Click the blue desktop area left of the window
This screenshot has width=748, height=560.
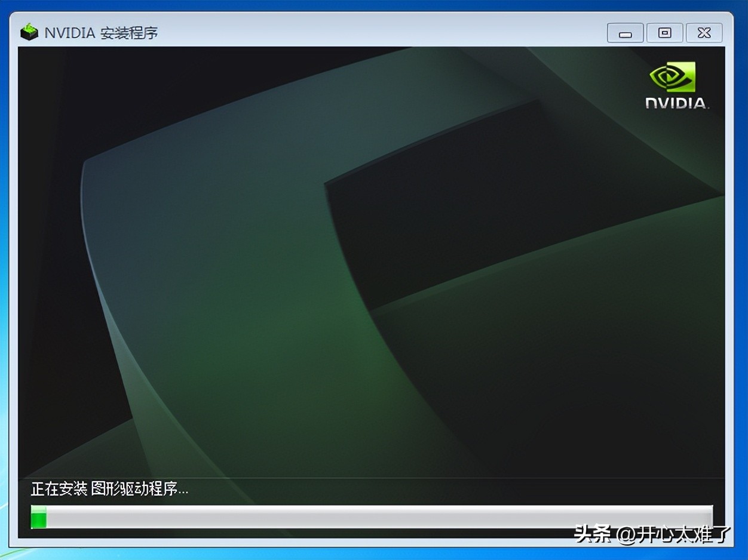(5, 269)
